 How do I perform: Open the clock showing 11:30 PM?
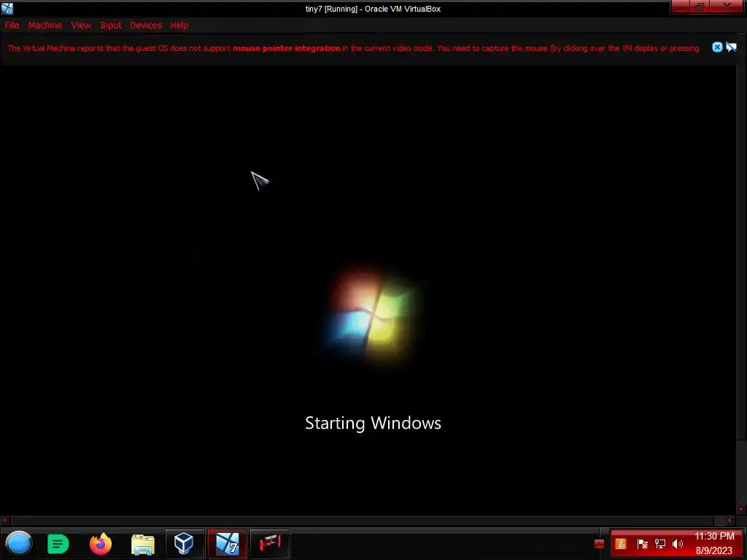click(x=714, y=543)
